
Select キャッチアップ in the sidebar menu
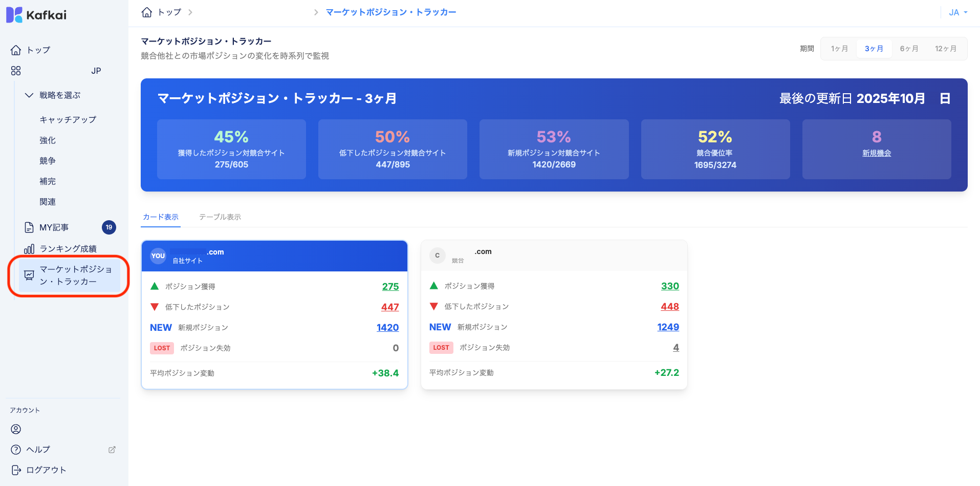(x=67, y=119)
